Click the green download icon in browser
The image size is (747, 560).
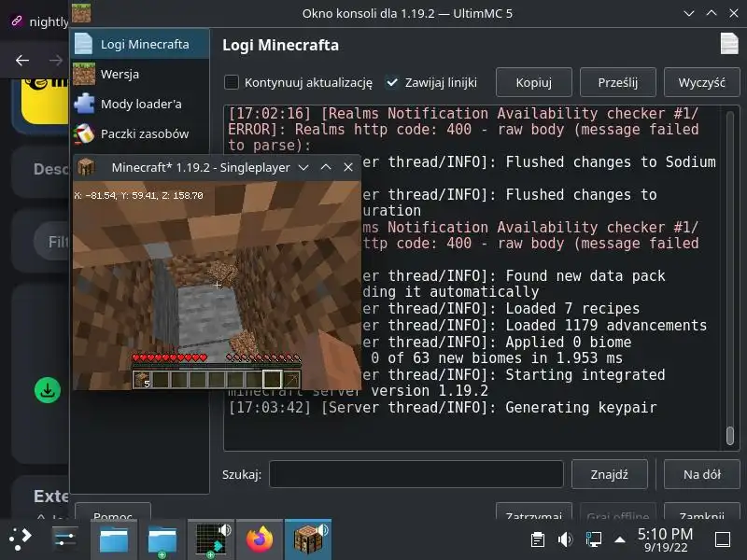click(x=48, y=390)
